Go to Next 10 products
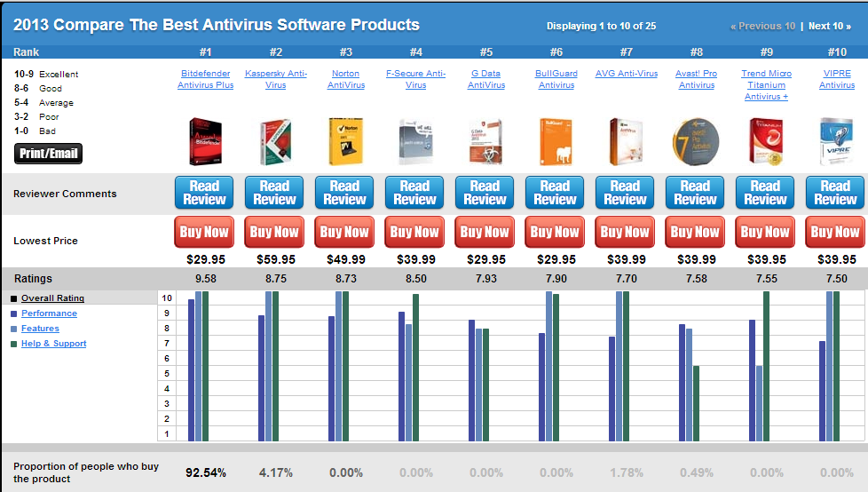 830,26
